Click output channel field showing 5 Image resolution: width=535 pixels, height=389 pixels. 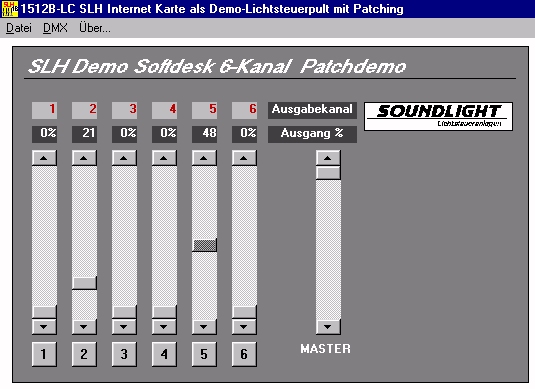(204, 110)
